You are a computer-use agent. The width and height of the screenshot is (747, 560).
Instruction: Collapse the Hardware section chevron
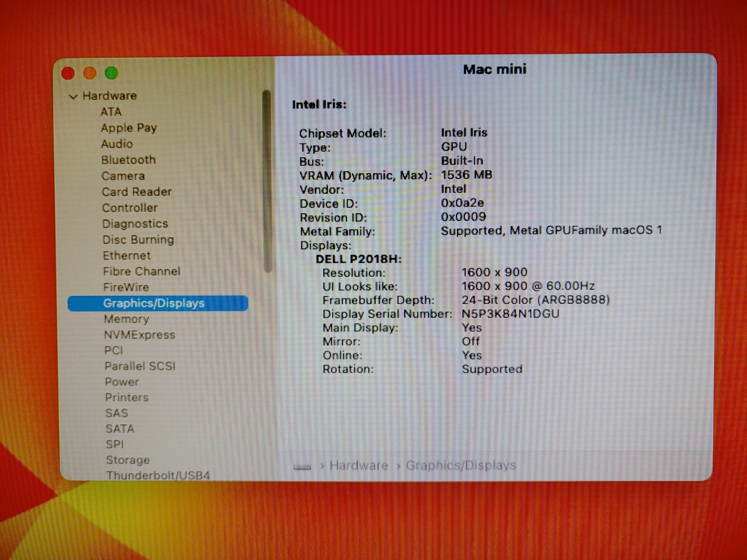coord(73,96)
